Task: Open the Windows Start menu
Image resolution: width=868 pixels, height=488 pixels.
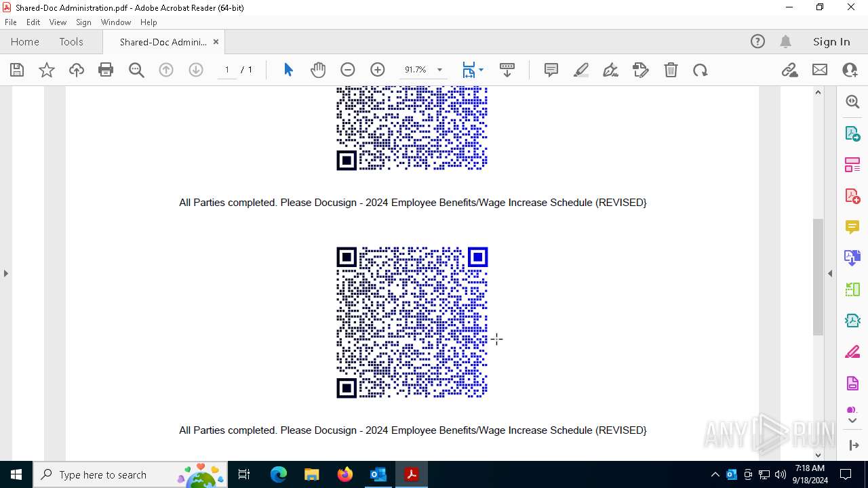Action: click(x=16, y=474)
